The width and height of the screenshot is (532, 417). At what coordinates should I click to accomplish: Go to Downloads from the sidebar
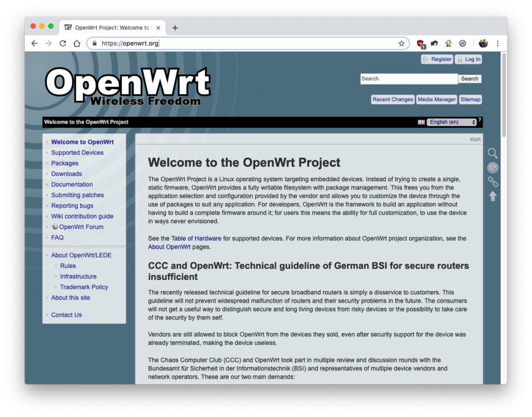(66, 174)
